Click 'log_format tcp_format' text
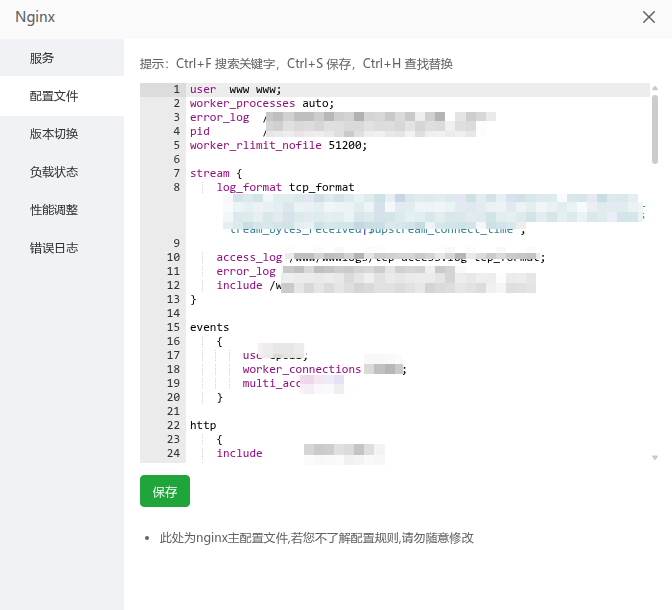Image resolution: width=672 pixels, height=610 pixels. (x=285, y=187)
